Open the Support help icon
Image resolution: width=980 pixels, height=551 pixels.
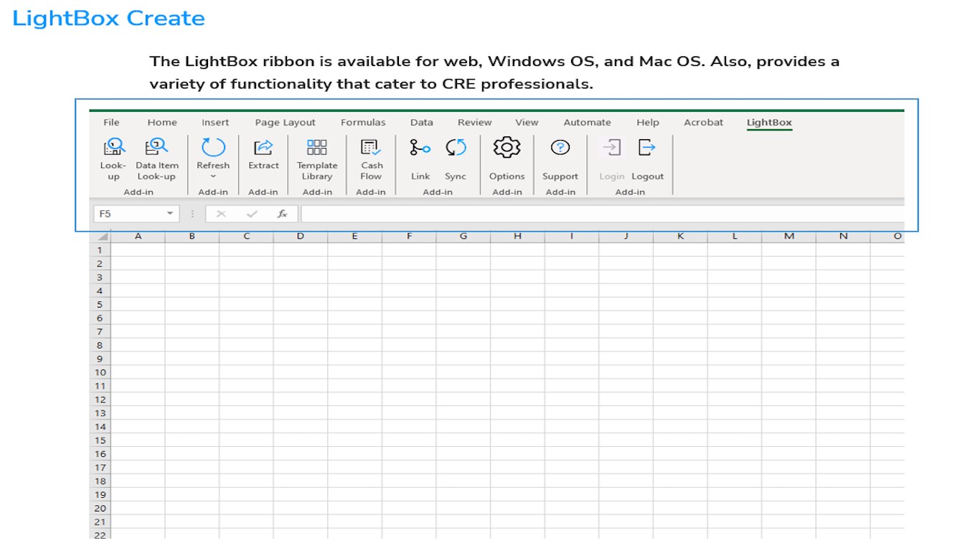click(x=560, y=147)
